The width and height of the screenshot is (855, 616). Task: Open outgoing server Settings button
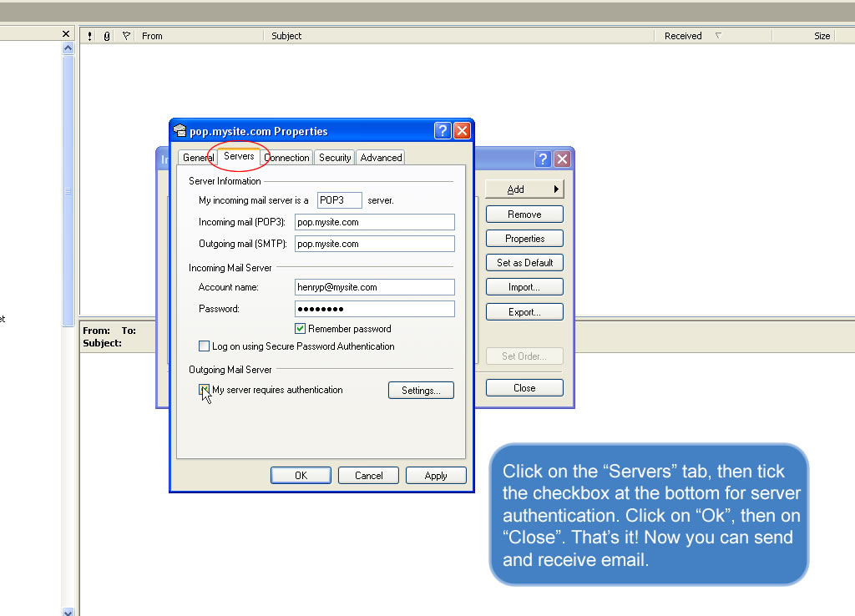[421, 391]
